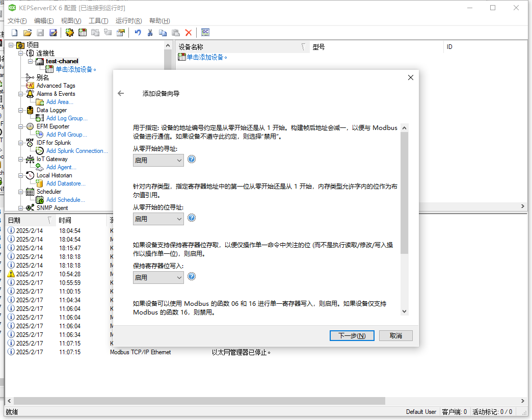Click the main window horizontal scrollbar
Image resolution: width=532 pixels, height=420 pixels.
coord(199,401)
